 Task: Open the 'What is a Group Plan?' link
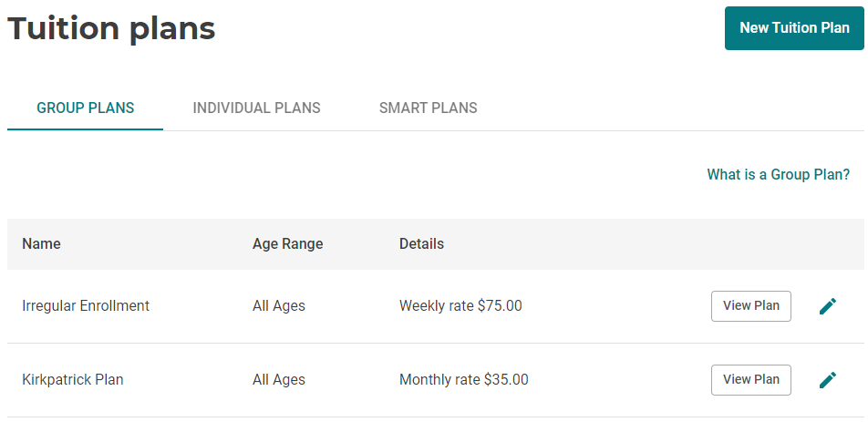point(778,174)
